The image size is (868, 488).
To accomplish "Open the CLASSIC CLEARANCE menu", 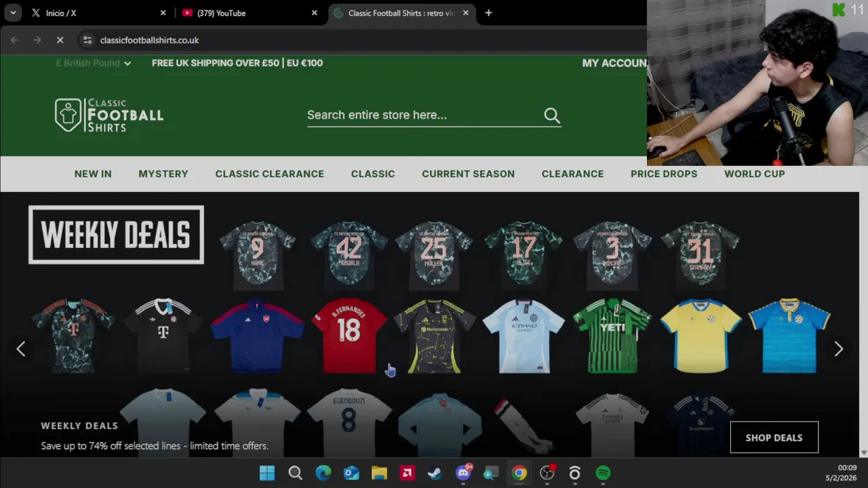I will [x=270, y=174].
